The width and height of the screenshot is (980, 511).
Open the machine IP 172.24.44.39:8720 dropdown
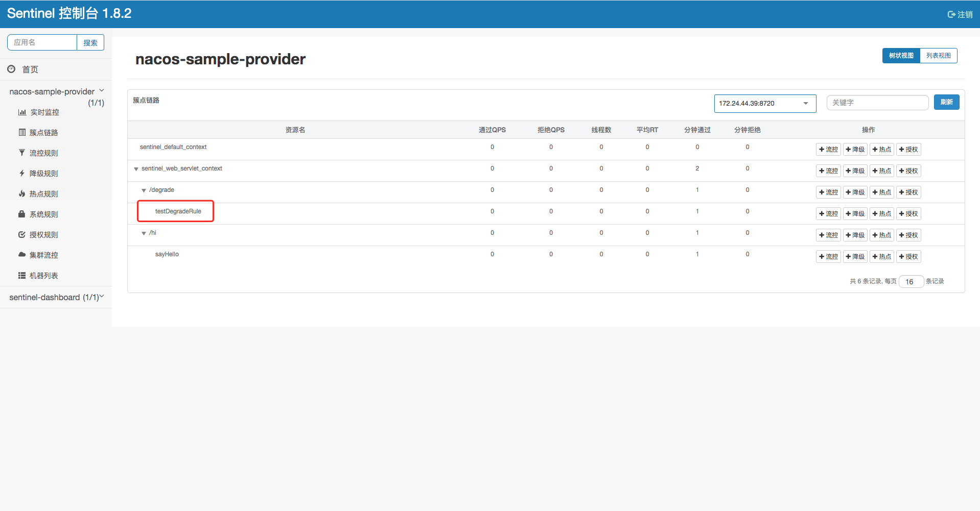(765, 103)
